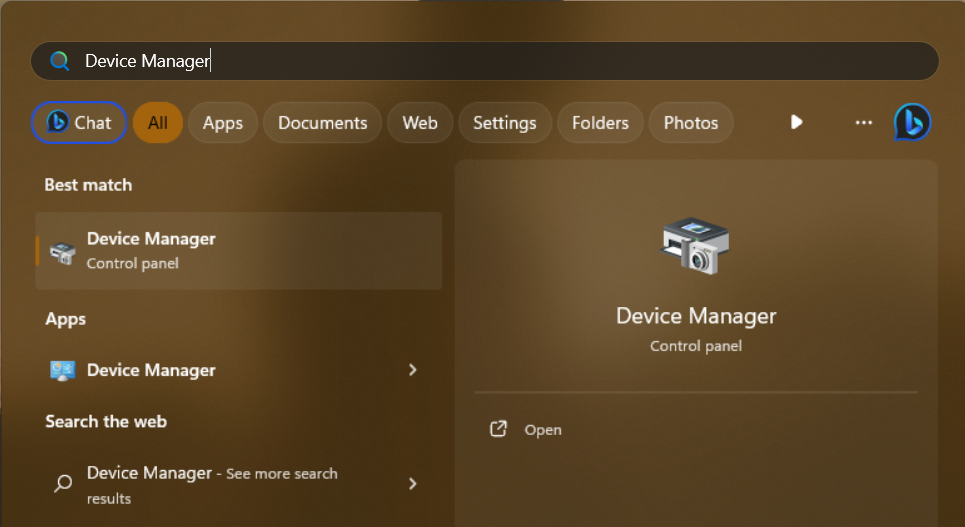Switch to the Web filter tab
Screen dimensions: 965x527
point(420,123)
